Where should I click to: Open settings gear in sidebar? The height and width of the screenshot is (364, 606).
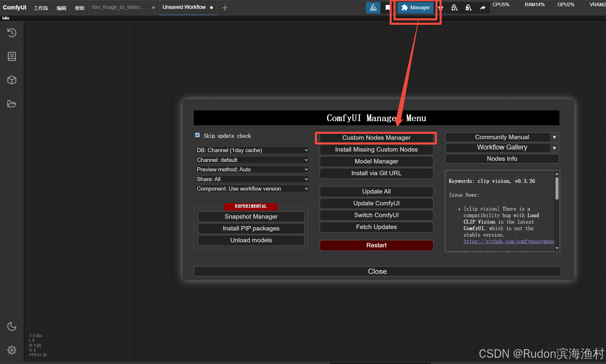point(12,350)
